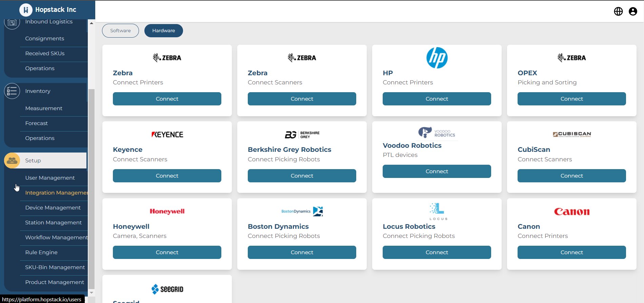
Task: Switch to the Software tab
Action: click(x=120, y=31)
